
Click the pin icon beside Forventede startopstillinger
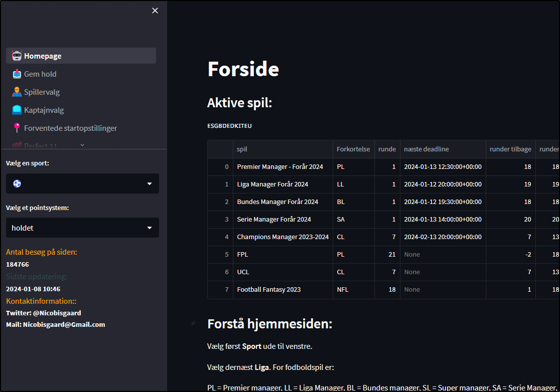(x=17, y=128)
